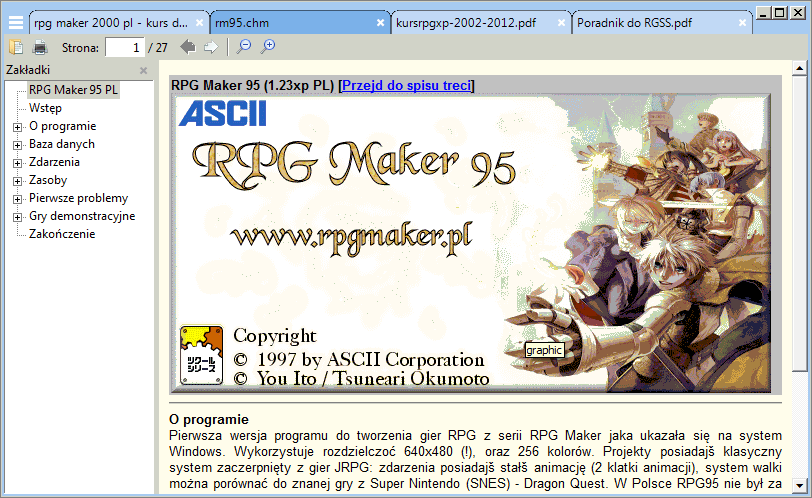Click scrollbar up arrow
This screenshot has width=812, height=498.
point(800,68)
